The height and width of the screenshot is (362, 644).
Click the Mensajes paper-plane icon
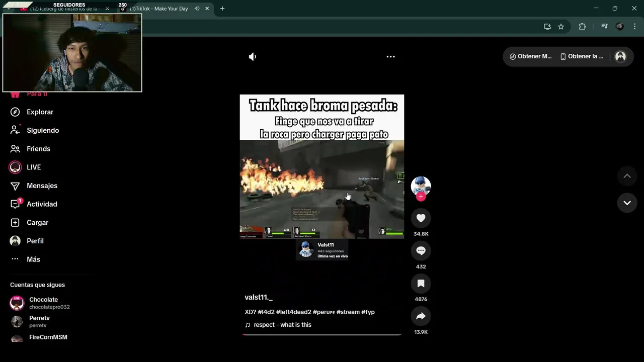[15, 186]
